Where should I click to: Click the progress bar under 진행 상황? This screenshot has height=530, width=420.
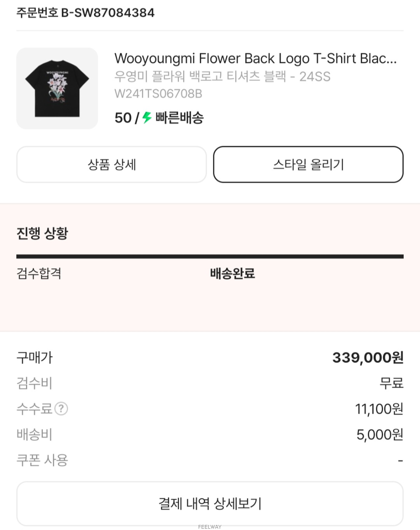(x=210, y=256)
